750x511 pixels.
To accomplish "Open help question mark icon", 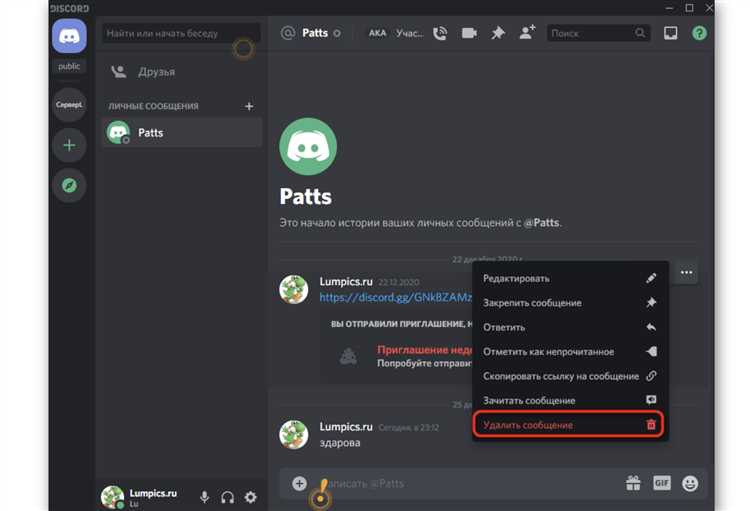I will [x=699, y=33].
